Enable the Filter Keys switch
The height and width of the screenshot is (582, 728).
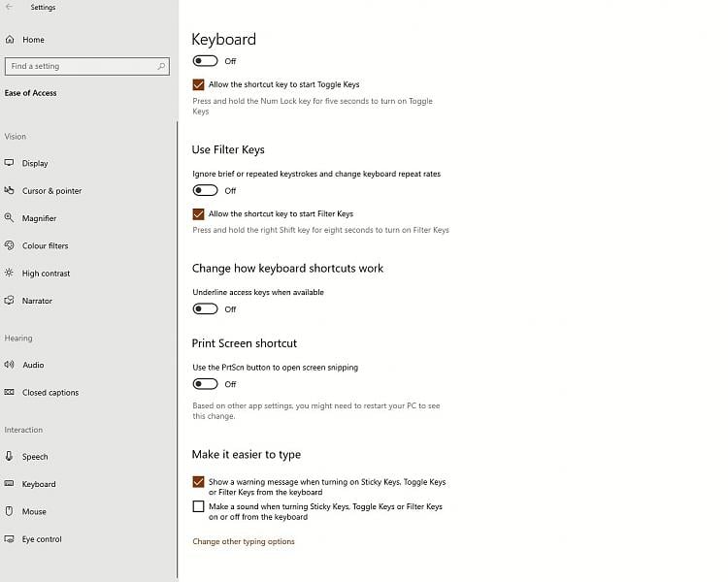pyautogui.click(x=205, y=190)
